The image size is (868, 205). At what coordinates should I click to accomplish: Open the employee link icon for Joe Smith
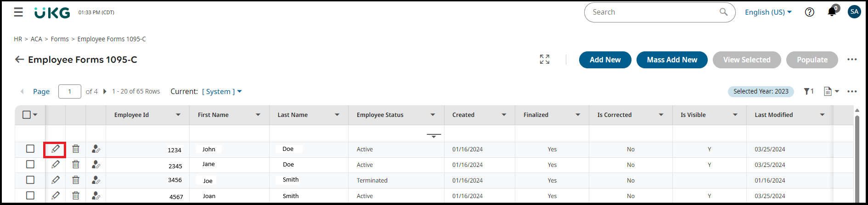[96, 180]
